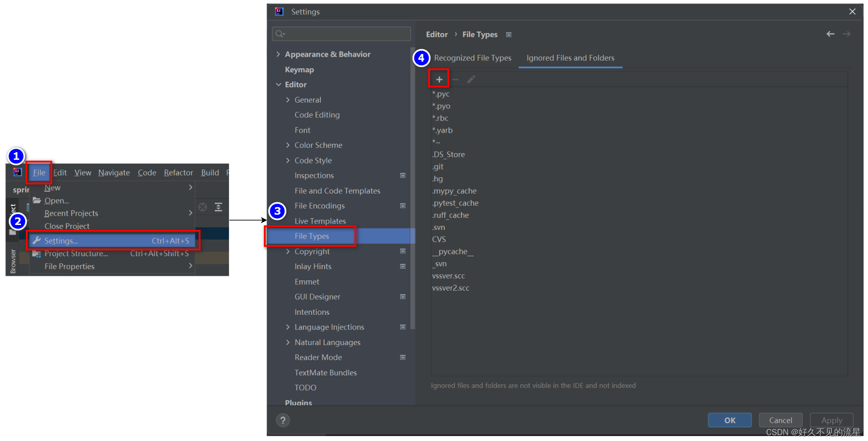Expand the Code Style node
The image size is (868, 441).
[288, 160]
